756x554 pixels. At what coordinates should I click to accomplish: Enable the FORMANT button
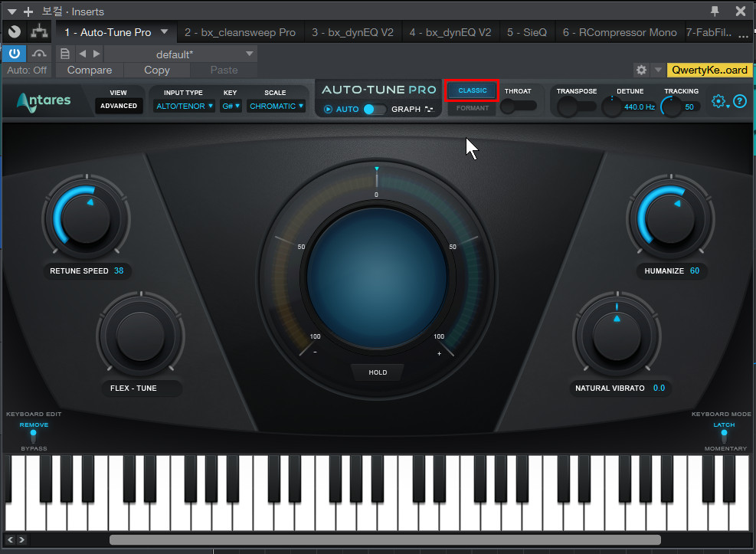[x=472, y=108]
